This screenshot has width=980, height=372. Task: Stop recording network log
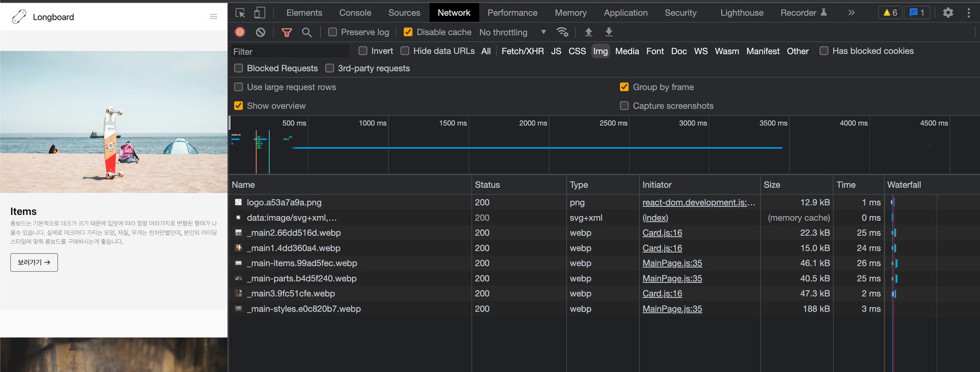[x=240, y=32]
